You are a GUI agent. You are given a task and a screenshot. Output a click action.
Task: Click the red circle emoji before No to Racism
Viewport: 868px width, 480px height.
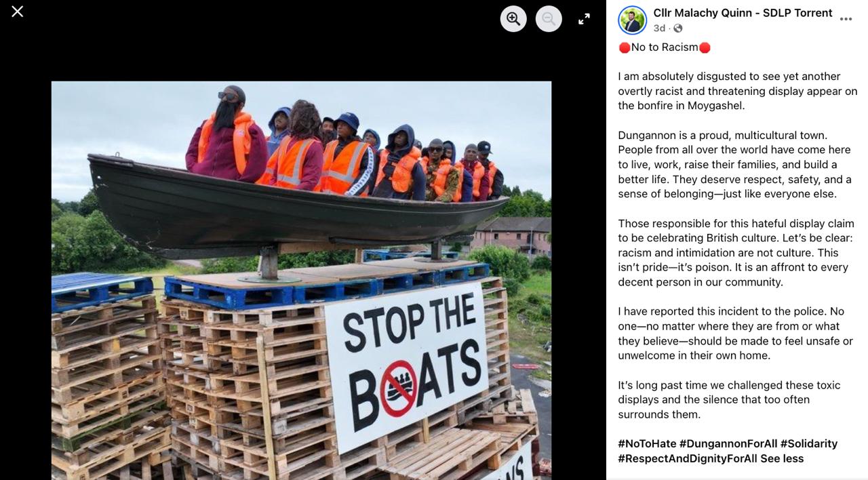(x=624, y=47)
